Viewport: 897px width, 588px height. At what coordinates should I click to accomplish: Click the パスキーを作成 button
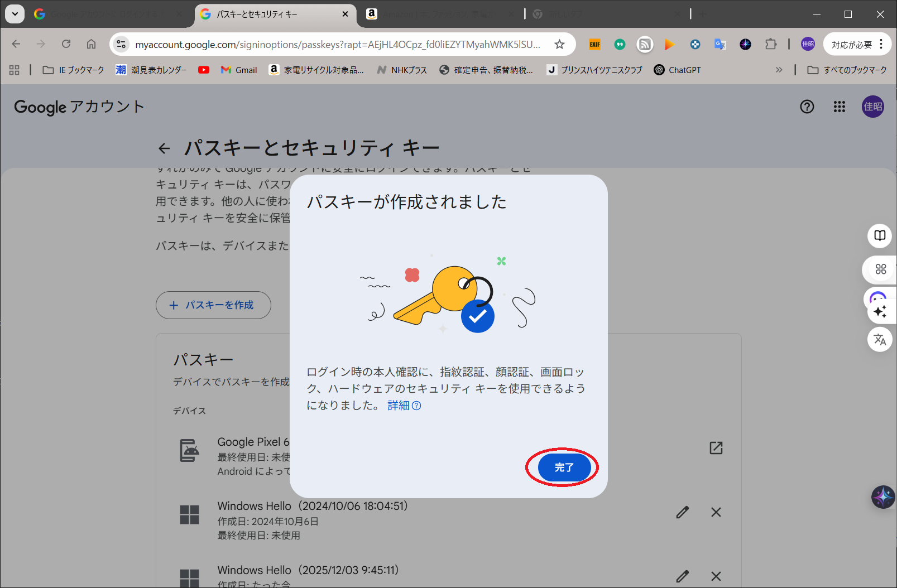(213, 305)
